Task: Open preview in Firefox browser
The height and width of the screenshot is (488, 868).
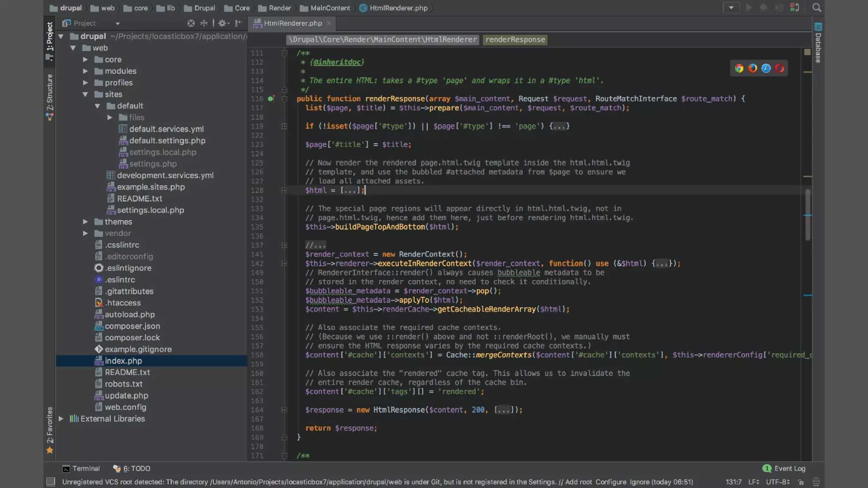Action: (x=753, y=68)
